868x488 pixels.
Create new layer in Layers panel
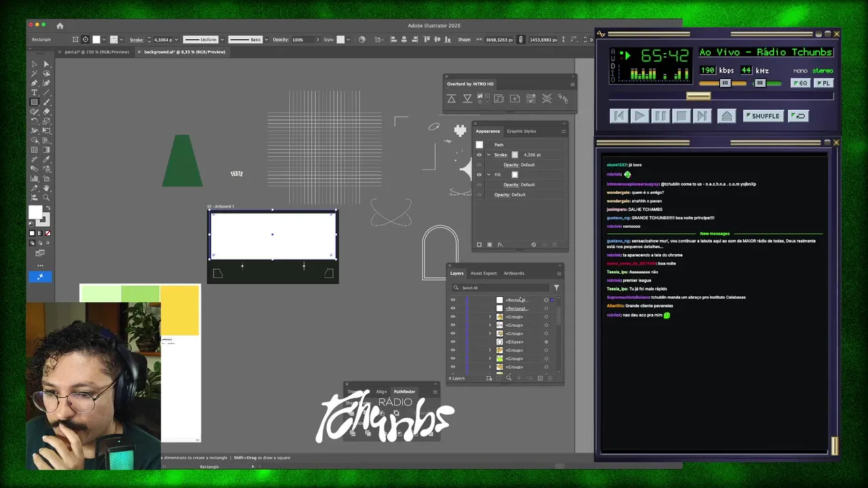[x=540, y=378]
